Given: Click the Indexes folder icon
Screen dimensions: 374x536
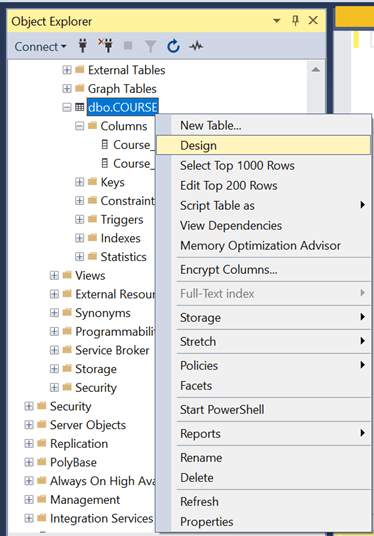Looking at the screenshot, I should click(x=92, y=238).
